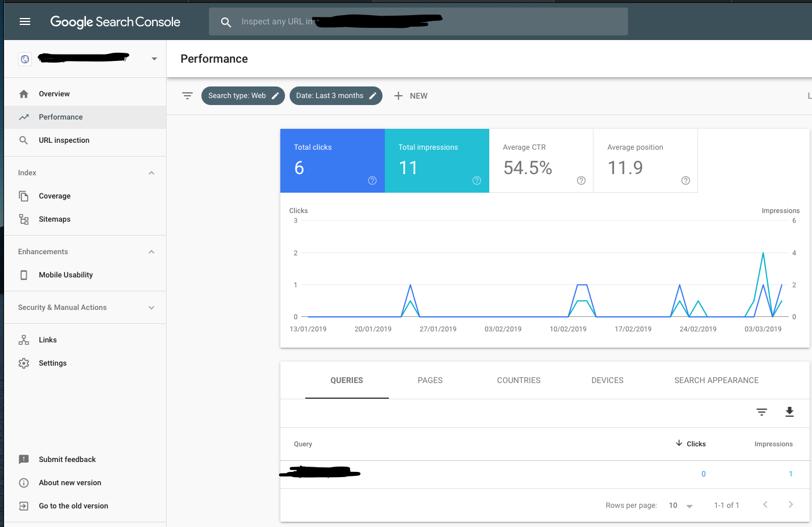Open the hamburger navigation menu
Viewport: 812px width, 527px height.
click(x=24, y=21)
